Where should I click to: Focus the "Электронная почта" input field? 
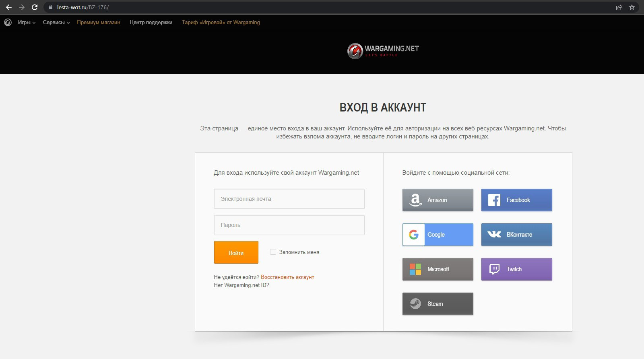click(289, 199)
